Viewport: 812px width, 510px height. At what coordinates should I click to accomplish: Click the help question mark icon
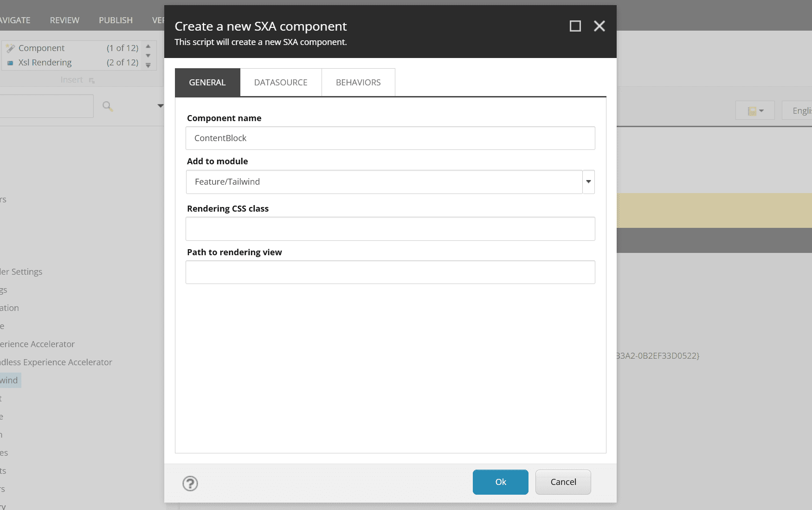coord(190,484)
